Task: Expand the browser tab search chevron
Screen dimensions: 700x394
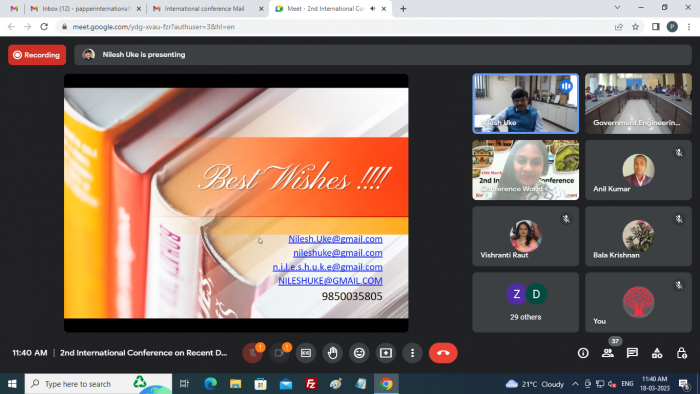Action: (x=617, y=8)
